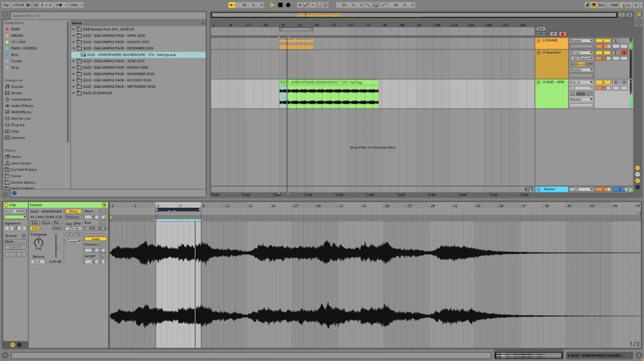Click the MIDI Arrangement Overdub plus icon
644x361 pixels.
(x=300, y=5)
